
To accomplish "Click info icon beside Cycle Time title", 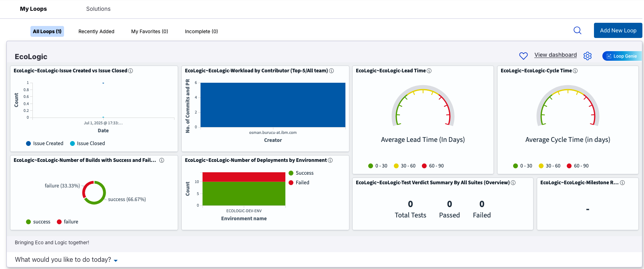I will pos(575,71).
